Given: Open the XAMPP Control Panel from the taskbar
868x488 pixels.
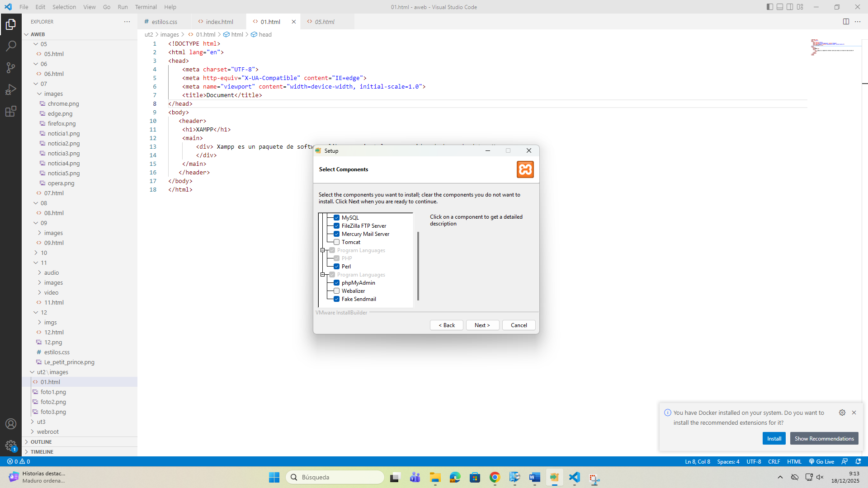Looking at the screenshot, I should click(x=555, y=477).
